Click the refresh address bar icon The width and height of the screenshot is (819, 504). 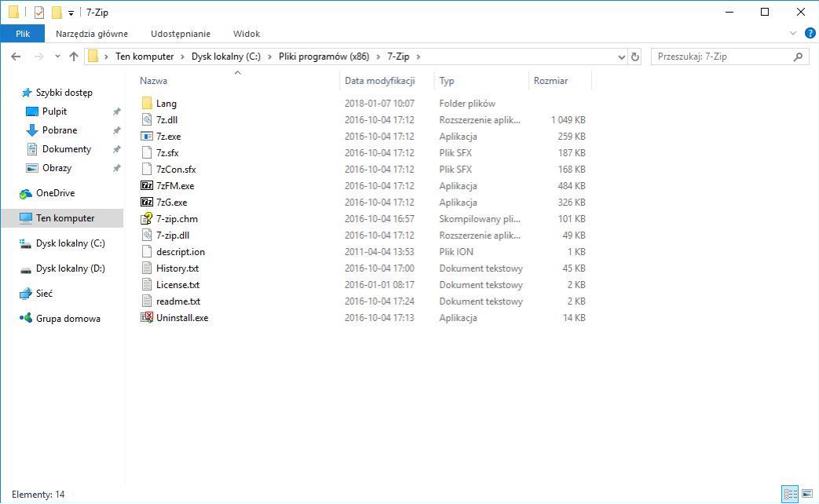[634, 57]
